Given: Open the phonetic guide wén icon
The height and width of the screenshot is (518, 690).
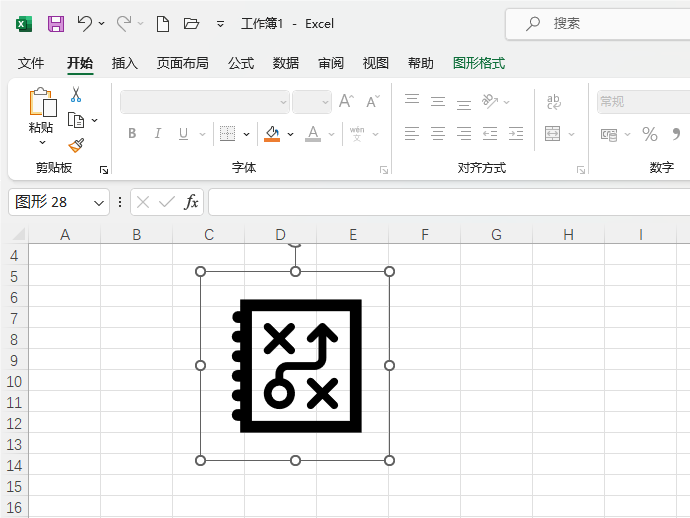Looking at the screenshot, I should coord(357,133).
